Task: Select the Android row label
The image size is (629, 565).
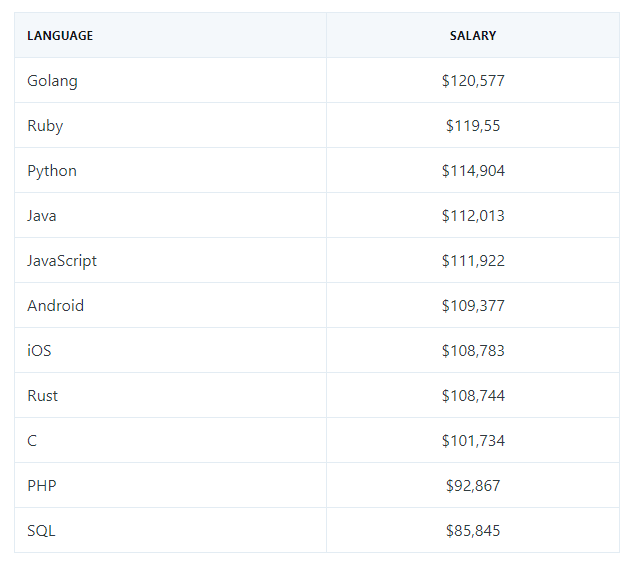Action: 55,306
